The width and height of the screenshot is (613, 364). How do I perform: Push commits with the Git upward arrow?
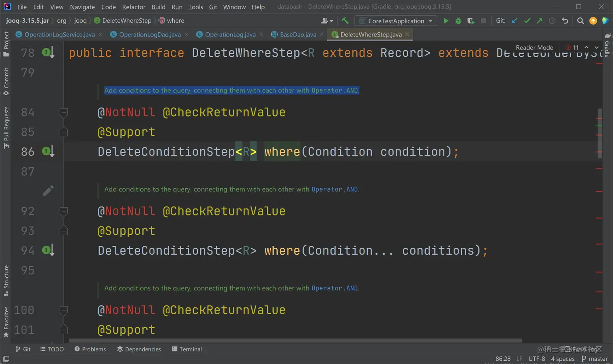[x=539, y=21]
